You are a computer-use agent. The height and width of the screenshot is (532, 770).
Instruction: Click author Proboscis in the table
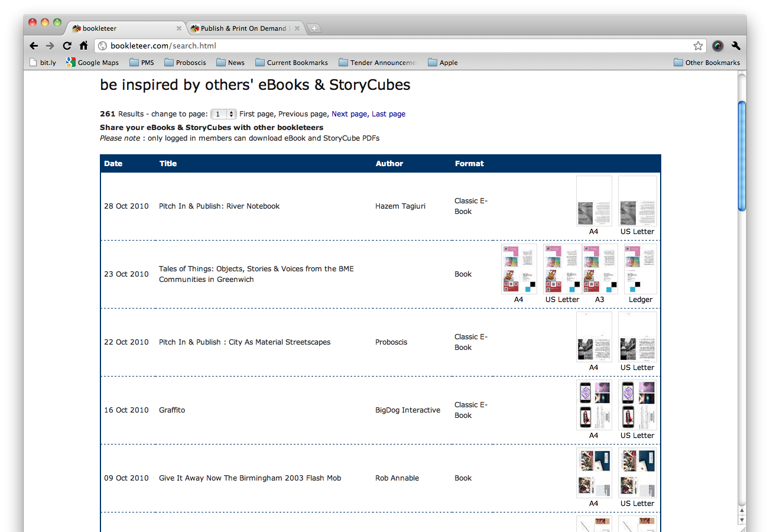point(391,342)
